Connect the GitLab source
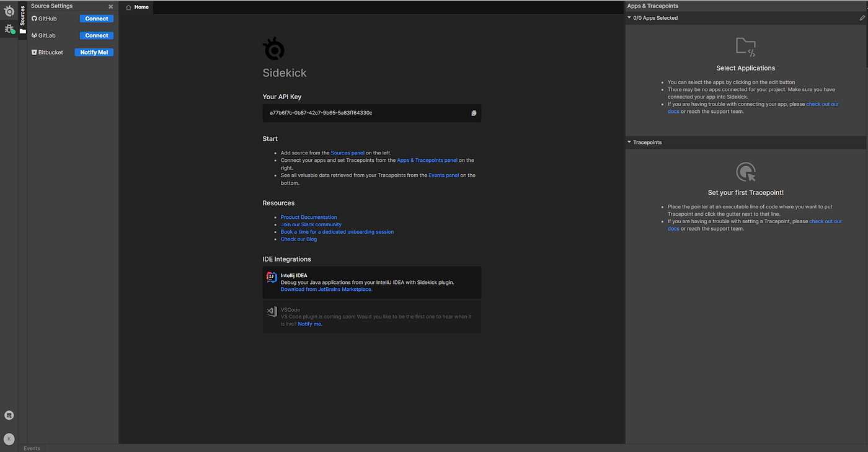The width and height of the screenshot is (868, 452). click(x=97, y=35)
